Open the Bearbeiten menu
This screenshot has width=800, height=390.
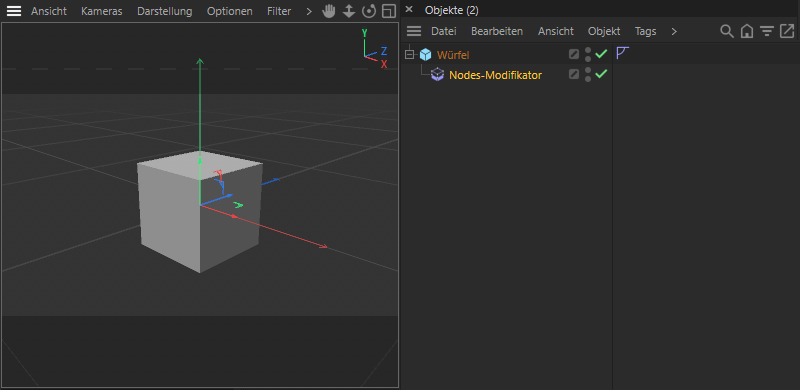pyautogui.click(x=497, y=31)
